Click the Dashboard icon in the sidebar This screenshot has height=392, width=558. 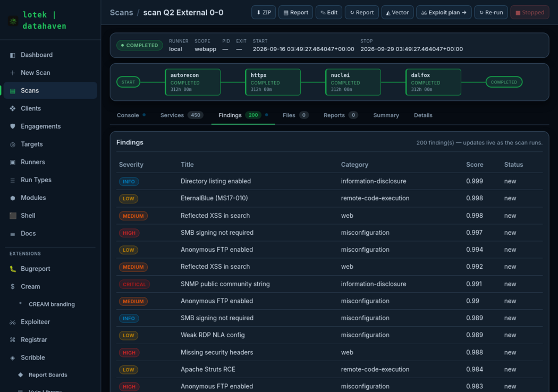12,55
